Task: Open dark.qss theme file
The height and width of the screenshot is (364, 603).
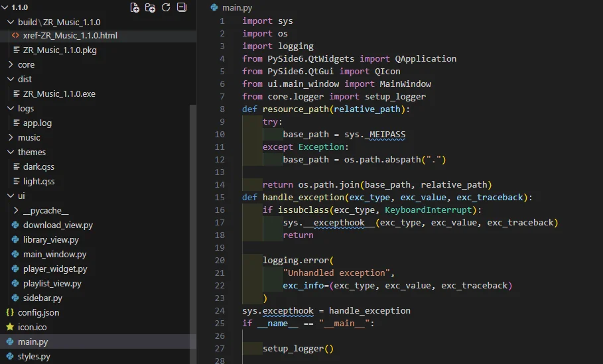Action: 38,166
